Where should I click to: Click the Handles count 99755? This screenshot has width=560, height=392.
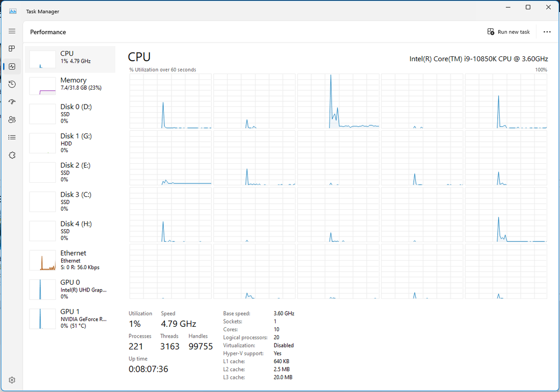201,346
